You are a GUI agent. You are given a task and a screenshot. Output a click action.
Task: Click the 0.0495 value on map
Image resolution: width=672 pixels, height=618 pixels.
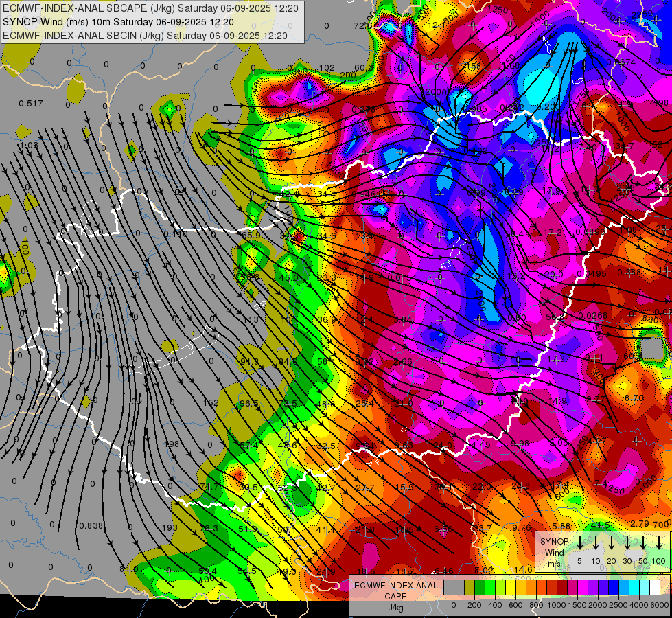[x=592, y=273]
